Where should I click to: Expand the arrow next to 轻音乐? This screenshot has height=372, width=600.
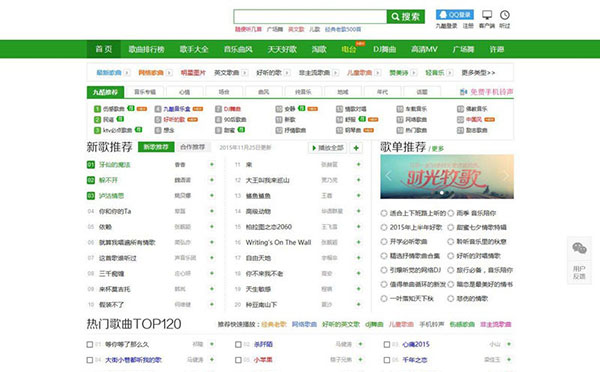point(450,72)
